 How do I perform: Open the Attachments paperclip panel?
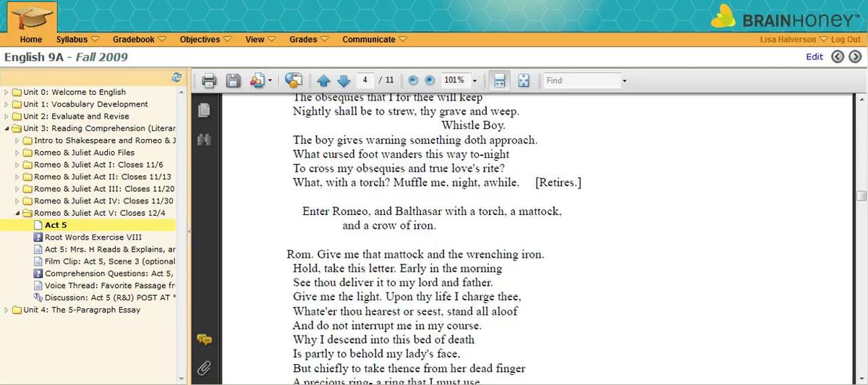pos(204,368)
